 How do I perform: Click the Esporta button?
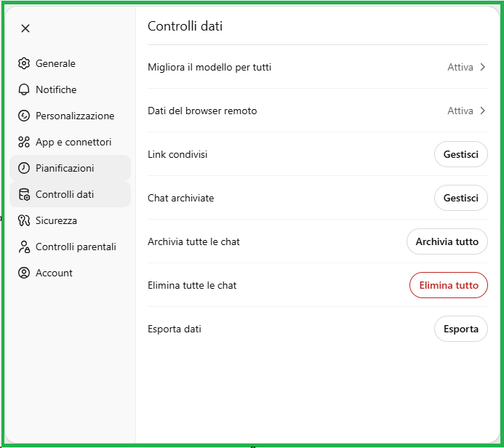(x=460, y=329)
